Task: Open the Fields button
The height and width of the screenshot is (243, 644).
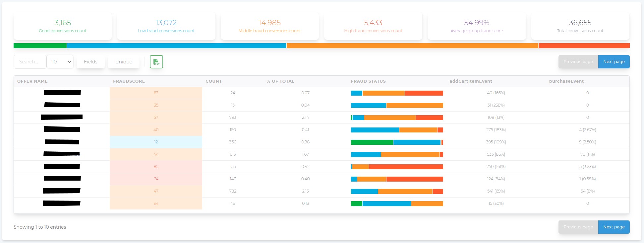Action: (90, 62)
